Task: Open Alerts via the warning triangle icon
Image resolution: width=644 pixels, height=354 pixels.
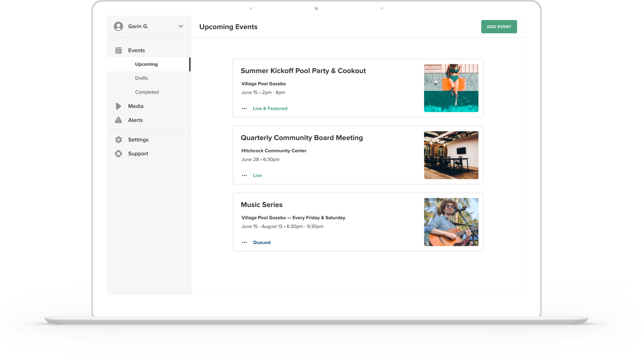Action: pyautogui.click(x=118, y=120)
